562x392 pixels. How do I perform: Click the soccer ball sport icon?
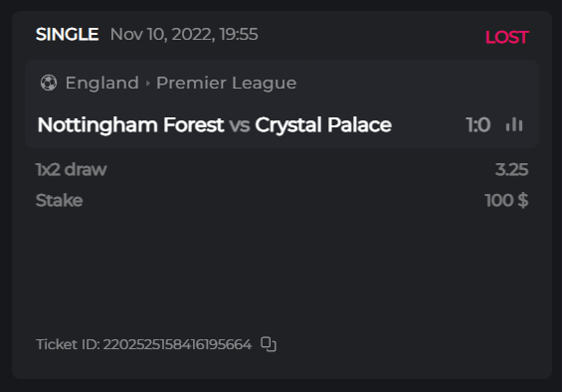[49, 83]
